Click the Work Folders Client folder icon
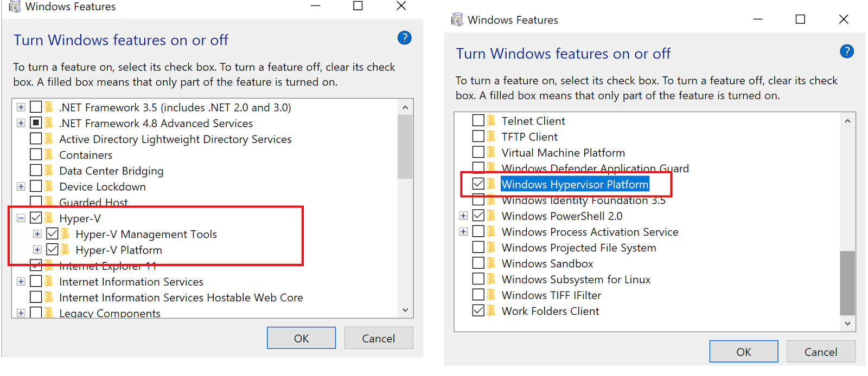 pos(492,311)
